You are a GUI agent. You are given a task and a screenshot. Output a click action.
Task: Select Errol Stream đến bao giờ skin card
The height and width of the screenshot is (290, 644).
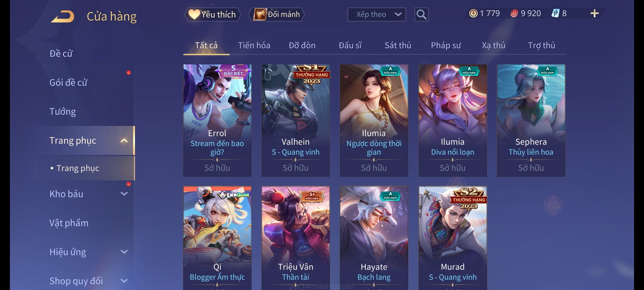point(217,120)
